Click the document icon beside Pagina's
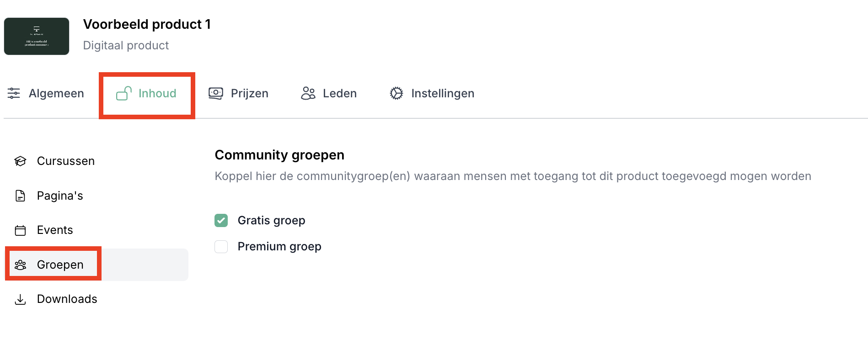Screen dimensions: 868x339 tap(20, 196)
